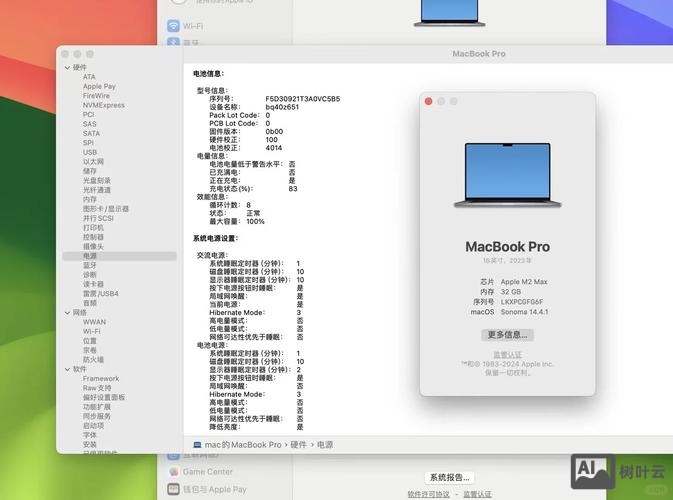
Task: Select NVMExpress in hardware list
Action: (x=104, y=105)
